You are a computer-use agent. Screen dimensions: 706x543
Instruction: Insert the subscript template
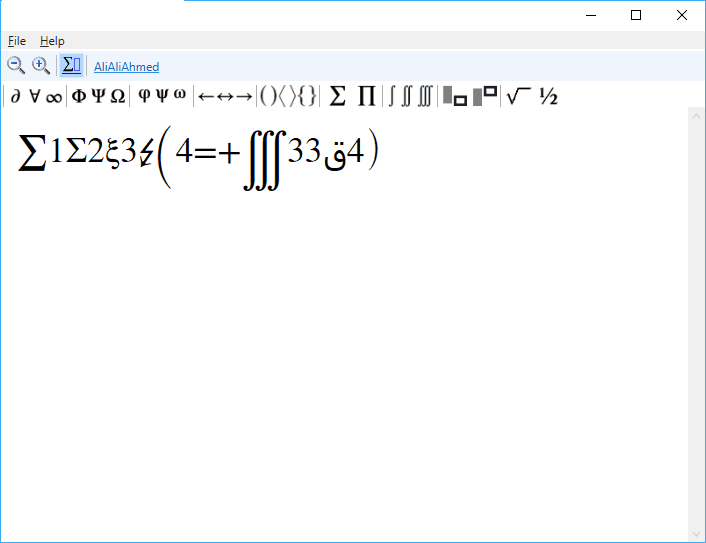point(455,96)
